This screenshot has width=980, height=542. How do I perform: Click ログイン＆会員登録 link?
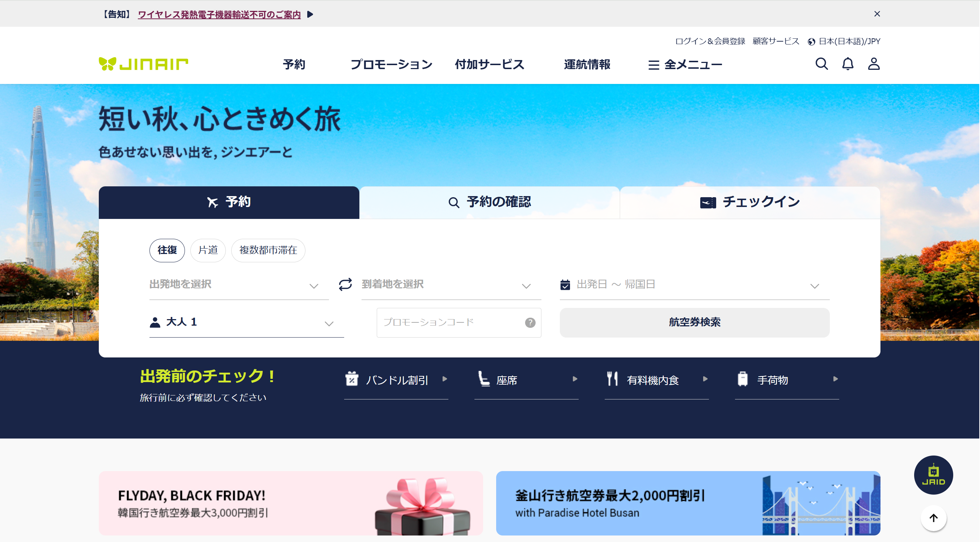710,41
